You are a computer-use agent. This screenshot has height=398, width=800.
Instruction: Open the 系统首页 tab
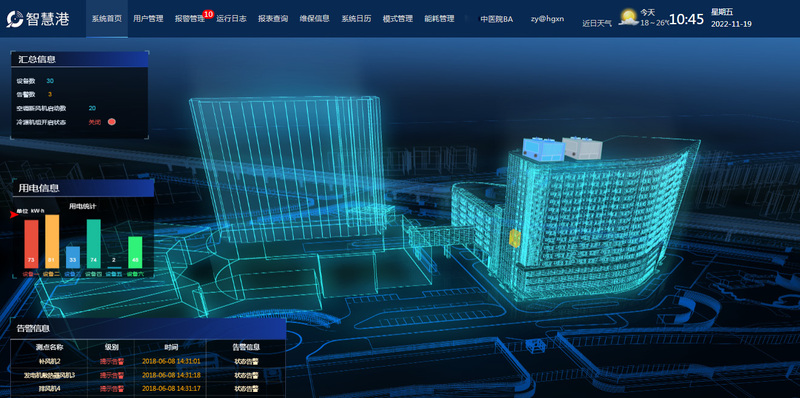pyautogui.click(x=107, y=19)
